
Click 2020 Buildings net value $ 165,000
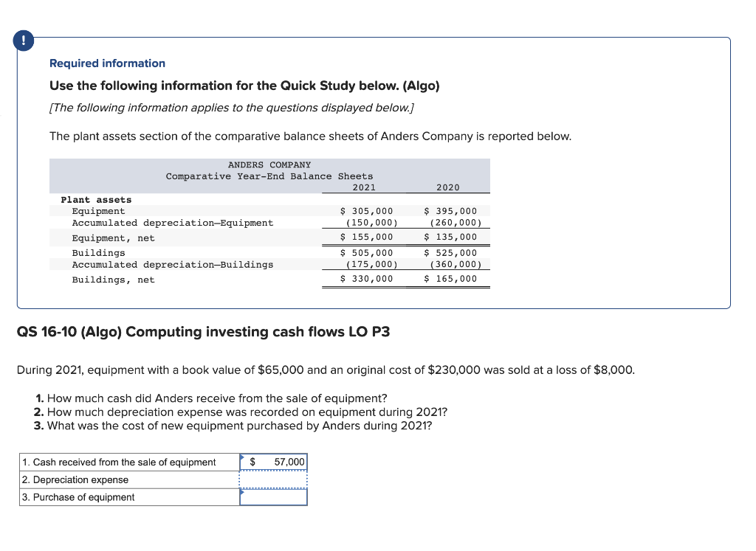pyautogui.click(x=450, y=279)
